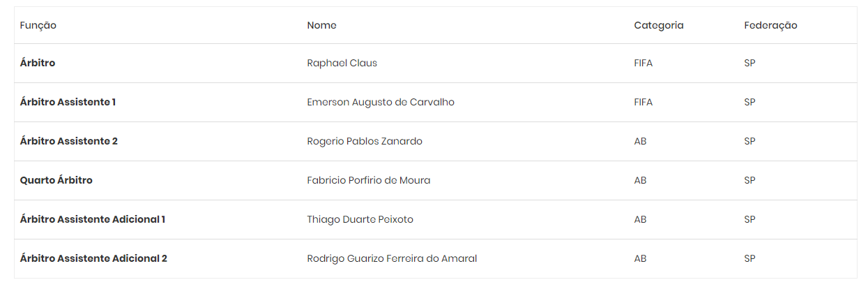The height and width of the screenshot is (303, 868).
Task: Select Árbitro Assistente Adicional 2 label
Action: tap(93, 258)
